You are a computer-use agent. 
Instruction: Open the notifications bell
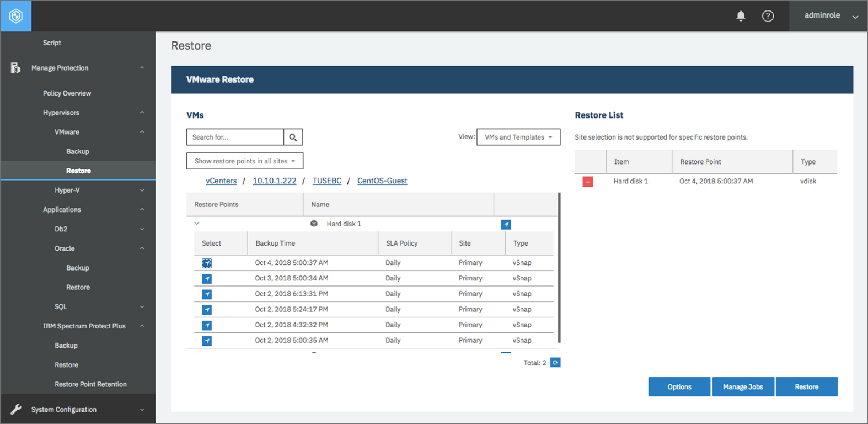coord(741,16)
